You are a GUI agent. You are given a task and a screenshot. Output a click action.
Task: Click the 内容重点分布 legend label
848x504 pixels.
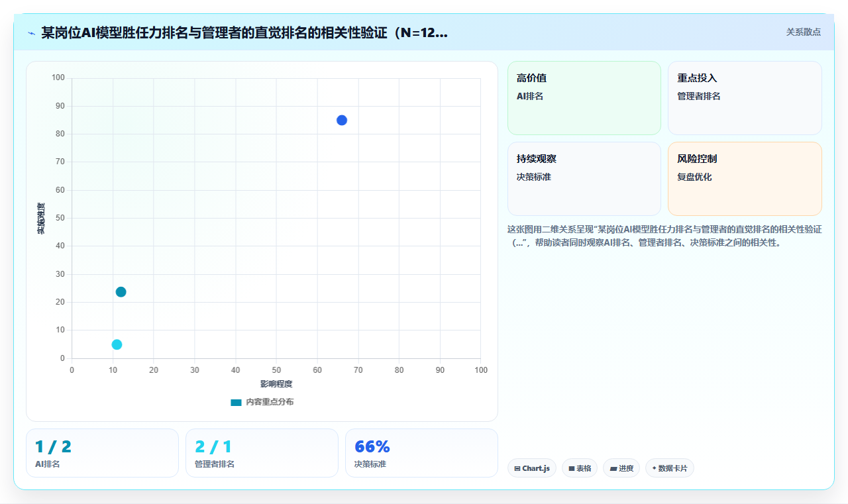(x=270, y=402)
